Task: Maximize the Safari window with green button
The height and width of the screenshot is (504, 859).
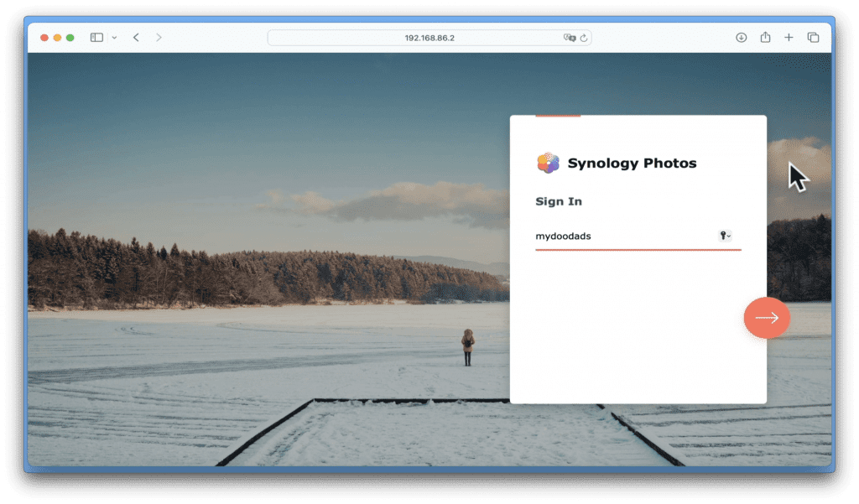Action: point(70,38)
